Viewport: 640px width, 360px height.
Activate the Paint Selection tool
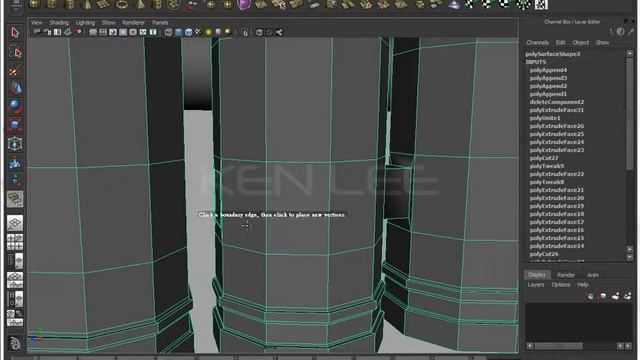[15, 71]
